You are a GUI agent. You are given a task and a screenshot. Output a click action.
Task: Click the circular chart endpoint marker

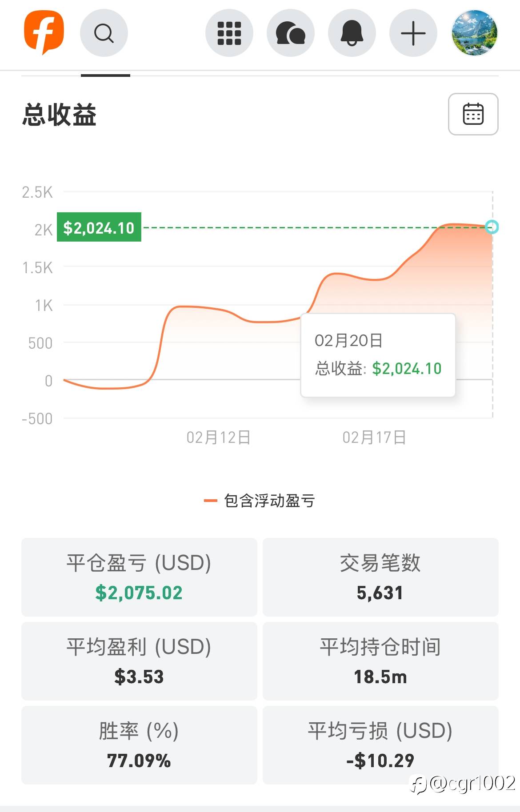point(492,227)
